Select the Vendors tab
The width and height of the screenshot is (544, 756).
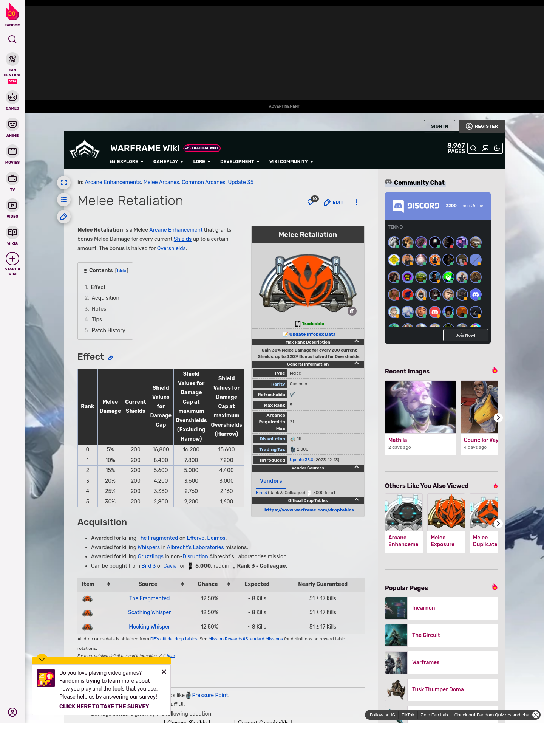tap(271, 481)
